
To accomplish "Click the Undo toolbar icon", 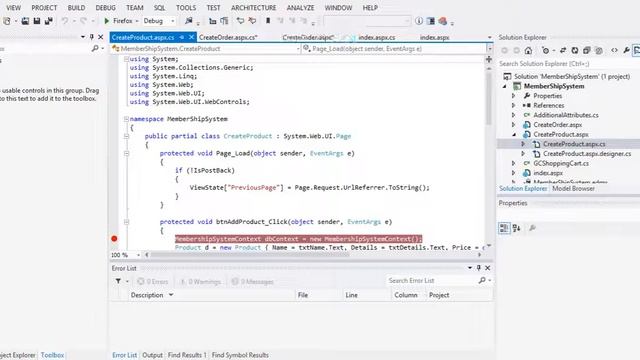I will coord(64,21).
